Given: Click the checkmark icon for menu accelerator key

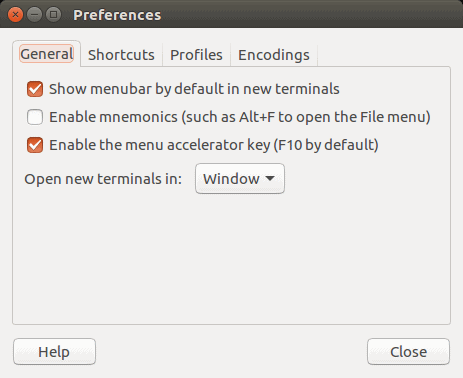Looking at the screenshot, I should pos(35,145).
